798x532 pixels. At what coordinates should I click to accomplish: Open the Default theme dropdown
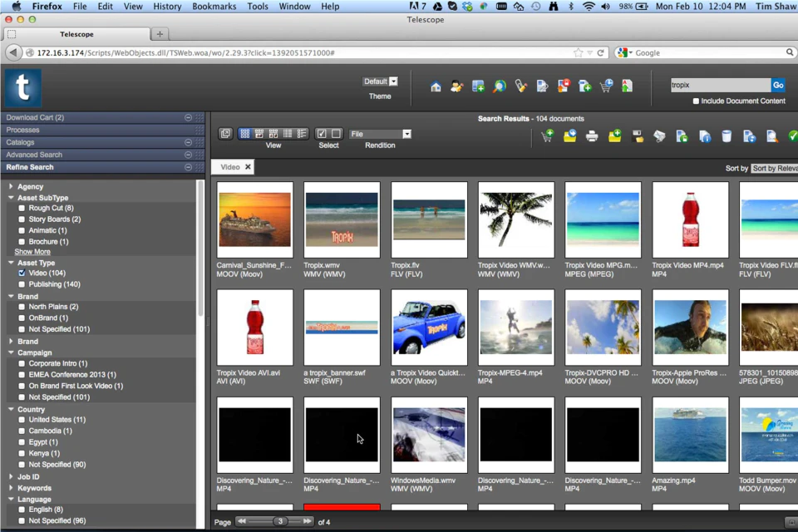click(x=380, y=81)
